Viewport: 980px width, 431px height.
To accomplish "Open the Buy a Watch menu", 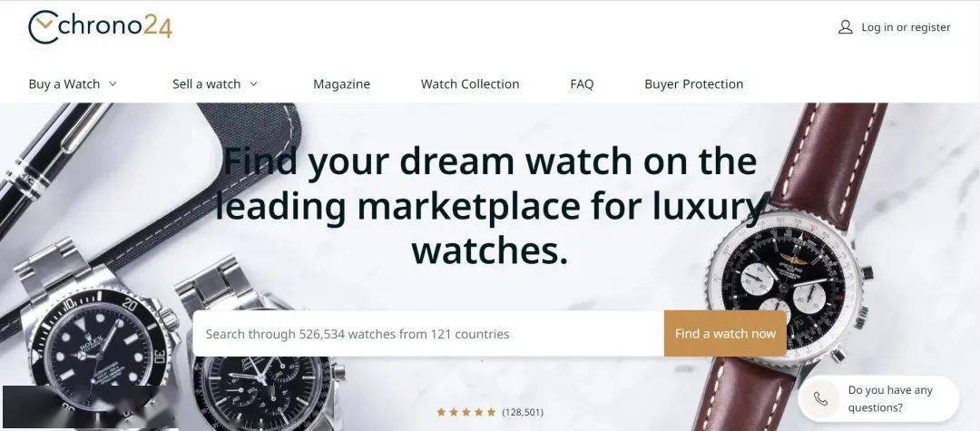I will [64, 83].
